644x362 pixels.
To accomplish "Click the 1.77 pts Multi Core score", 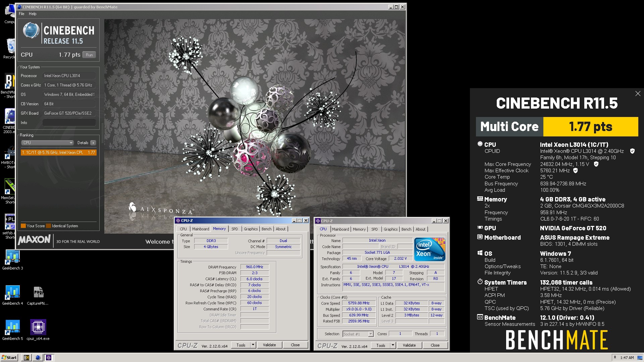I will (x=591, y=127).
